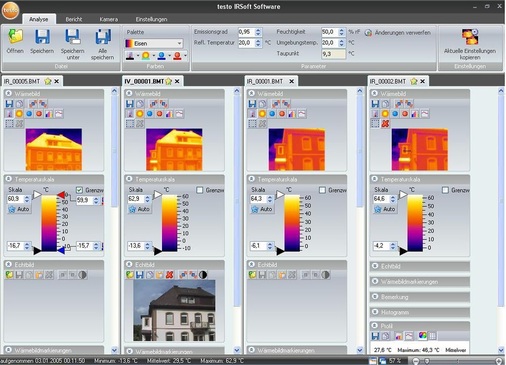Click the red upper limit marker on IR_00005 scale
The image size is (506, 365).
[61, 195]
